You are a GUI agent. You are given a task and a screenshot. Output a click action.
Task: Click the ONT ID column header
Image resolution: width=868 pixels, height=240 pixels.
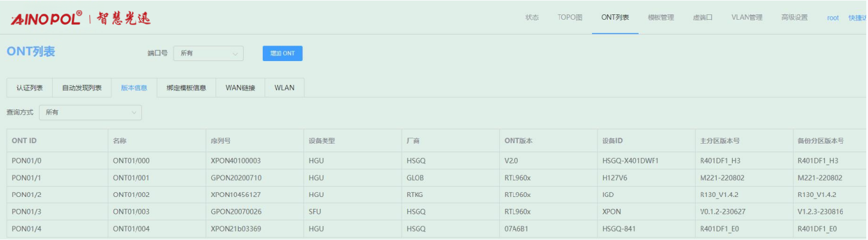tap(25, 141)
